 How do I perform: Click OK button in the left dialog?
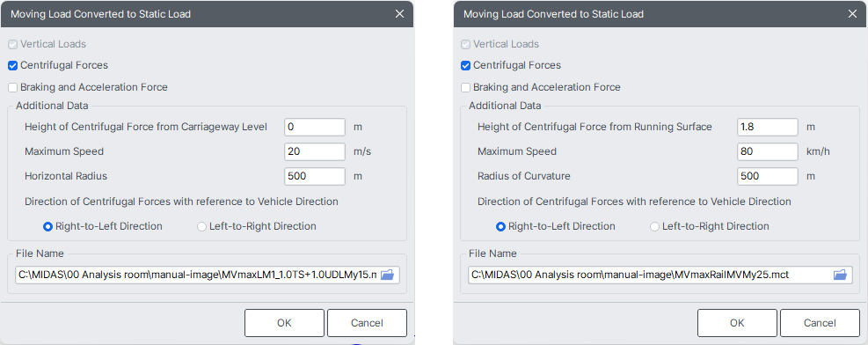point(285,323)
